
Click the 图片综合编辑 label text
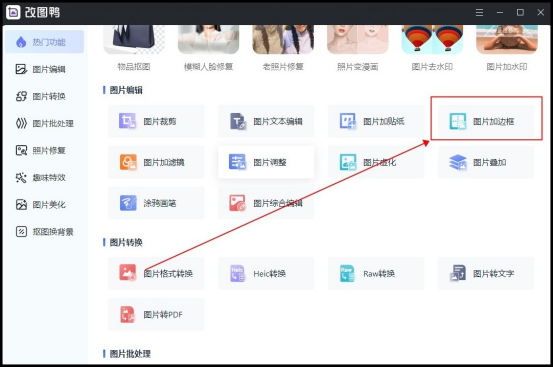tap(278, 203)
